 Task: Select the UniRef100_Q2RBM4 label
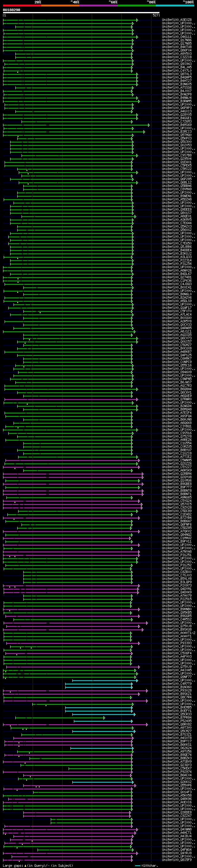[x=177, y=474]
